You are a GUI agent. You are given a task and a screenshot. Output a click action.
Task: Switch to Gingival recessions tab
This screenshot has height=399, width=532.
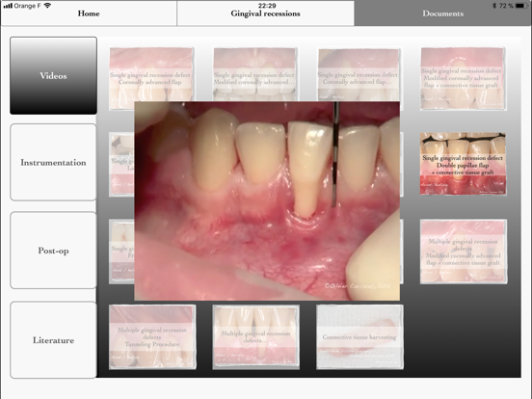[265, 13]
